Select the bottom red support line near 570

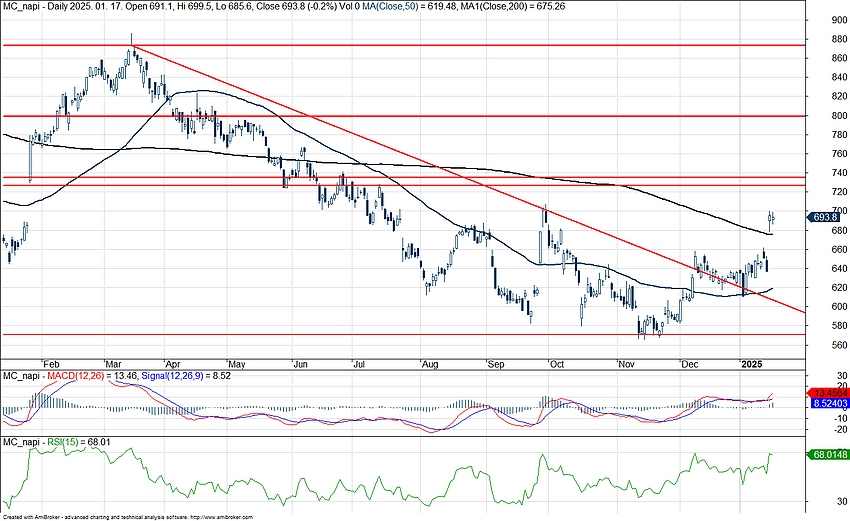click(x=400, y=335)
